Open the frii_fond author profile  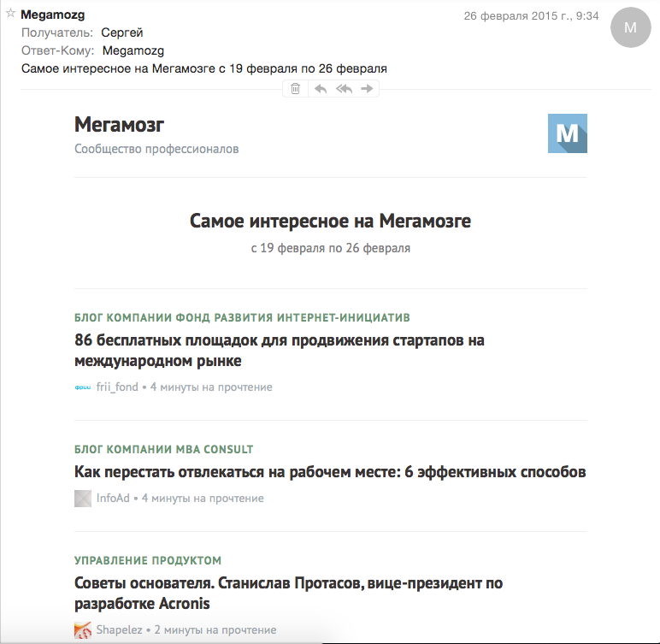(117, 387)
